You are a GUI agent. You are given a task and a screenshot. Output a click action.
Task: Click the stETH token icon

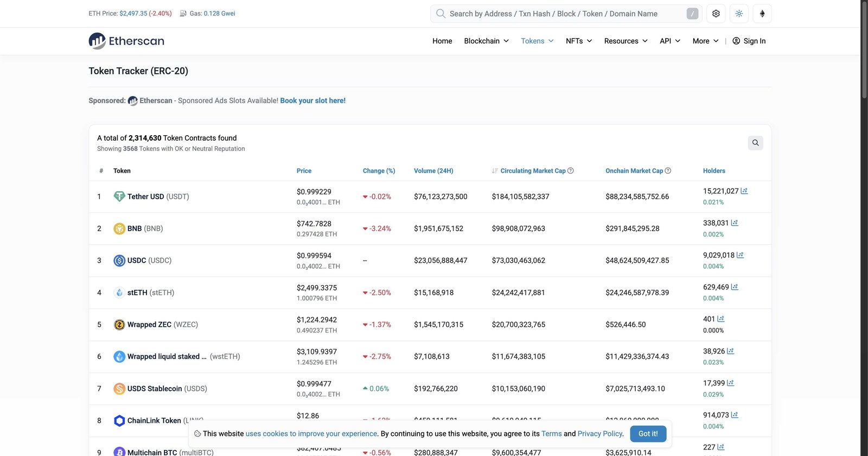119,293
